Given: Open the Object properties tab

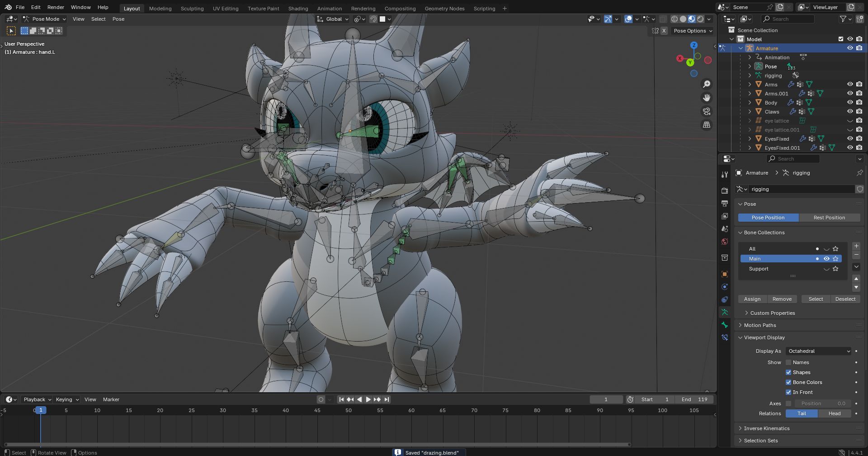Looking at the screenshot, I should [x=725, y=274].
